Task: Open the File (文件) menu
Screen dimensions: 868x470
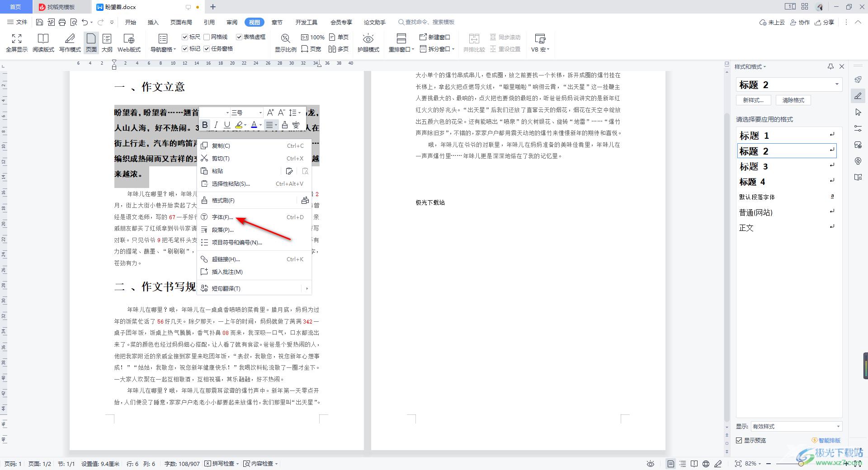Action: pos(18,22)
